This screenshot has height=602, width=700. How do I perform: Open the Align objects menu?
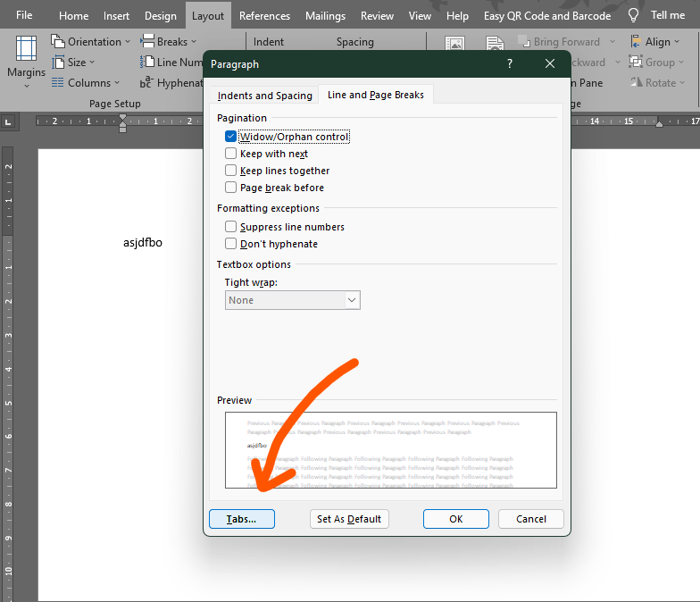click(x=655, y=41)
